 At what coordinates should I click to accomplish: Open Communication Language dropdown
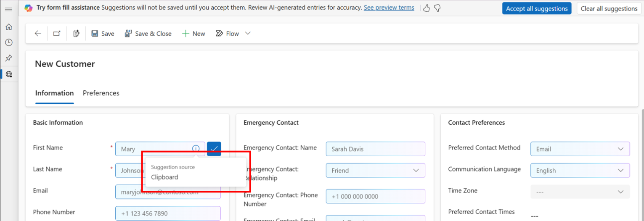pyautogui.click(x=580, y=170)
